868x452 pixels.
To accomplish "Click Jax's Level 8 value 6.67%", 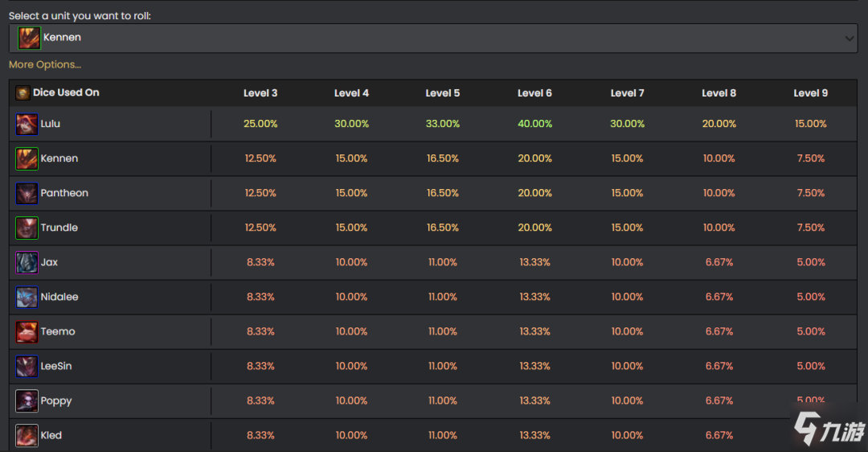I will 719,262.
